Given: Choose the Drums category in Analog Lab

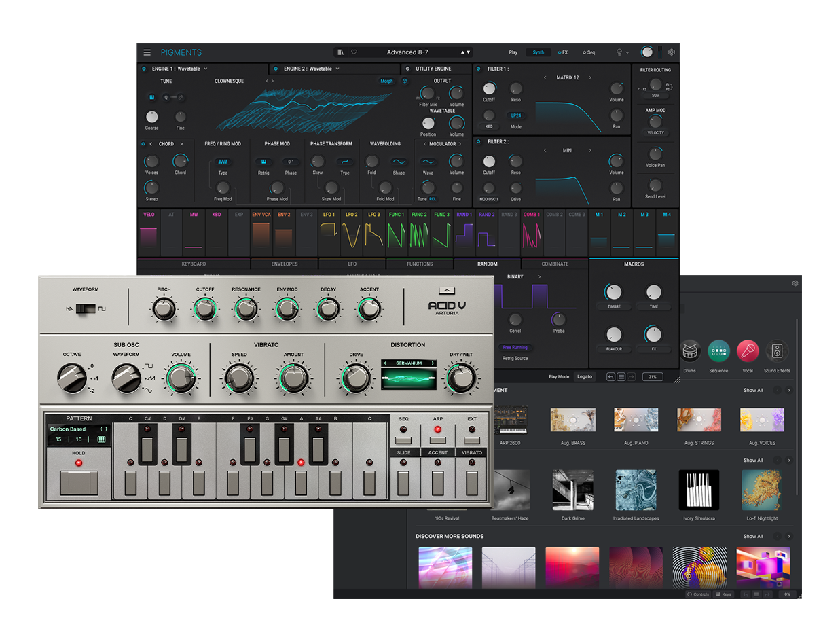Looking at the screenshot, I should 690,350.
